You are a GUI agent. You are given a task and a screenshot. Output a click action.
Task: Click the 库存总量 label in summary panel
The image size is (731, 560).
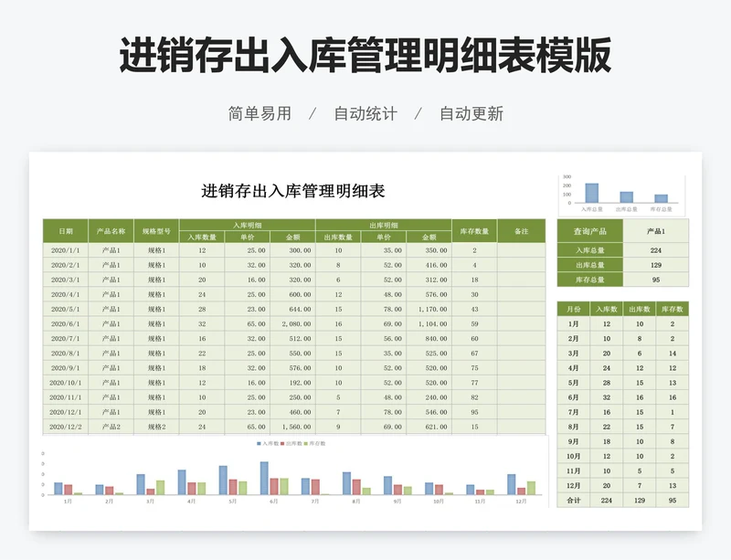point(589,280)
